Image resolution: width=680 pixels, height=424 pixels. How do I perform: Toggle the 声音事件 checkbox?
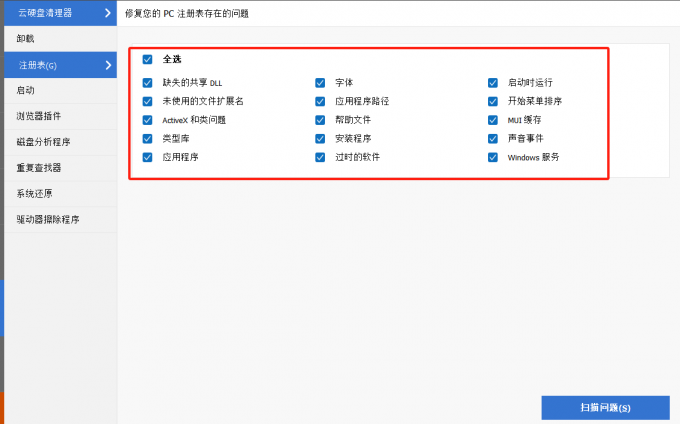(493, 138)
